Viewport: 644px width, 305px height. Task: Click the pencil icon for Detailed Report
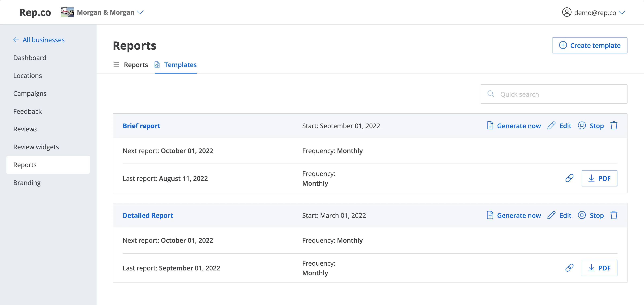click(551, 215)
